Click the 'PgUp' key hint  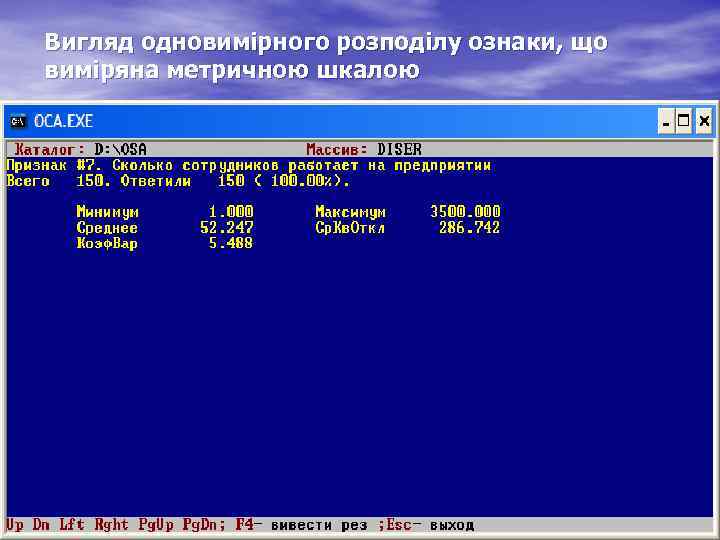coord(156,524)
